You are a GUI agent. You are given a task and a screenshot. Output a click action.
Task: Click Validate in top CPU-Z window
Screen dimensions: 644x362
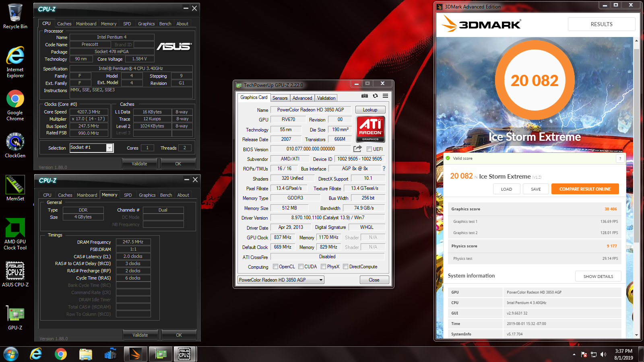(x=139, y=164)
